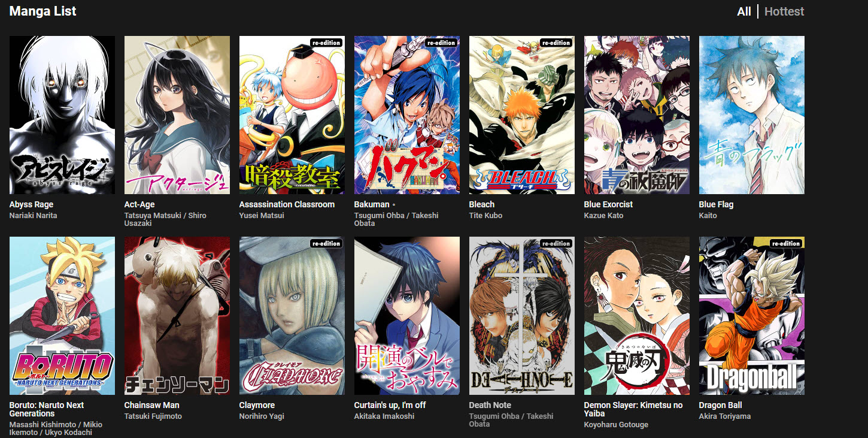This screenshot has width=868, height=438.
Task: Switch to the Hottest tab
Action: tap(784, 11)
